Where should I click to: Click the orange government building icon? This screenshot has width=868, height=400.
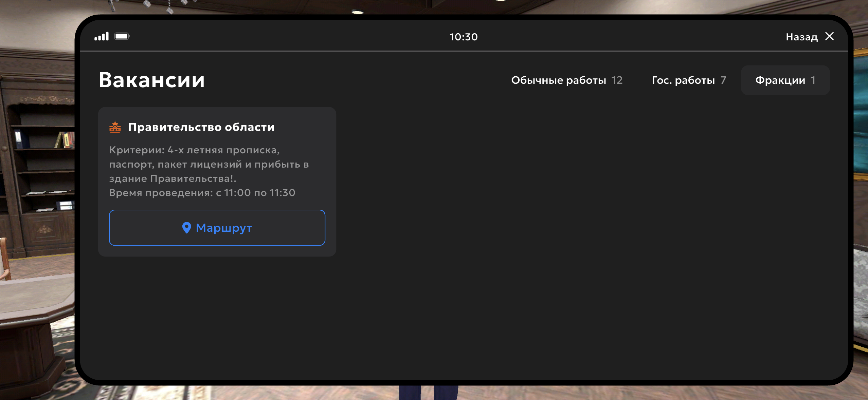(115, 127)
